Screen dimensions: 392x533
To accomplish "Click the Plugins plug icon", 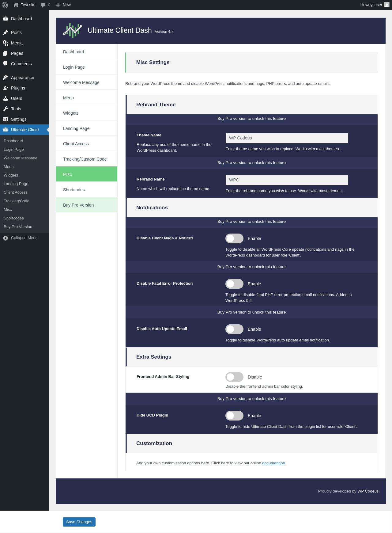I will point(6,88).
